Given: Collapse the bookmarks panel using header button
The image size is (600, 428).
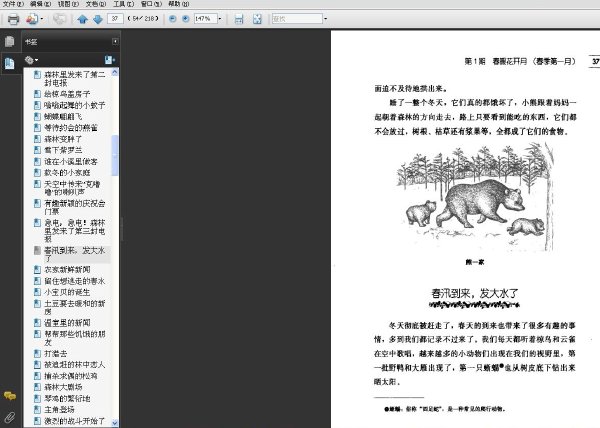Looking at the screenshot, I should [x=115, y=41].
